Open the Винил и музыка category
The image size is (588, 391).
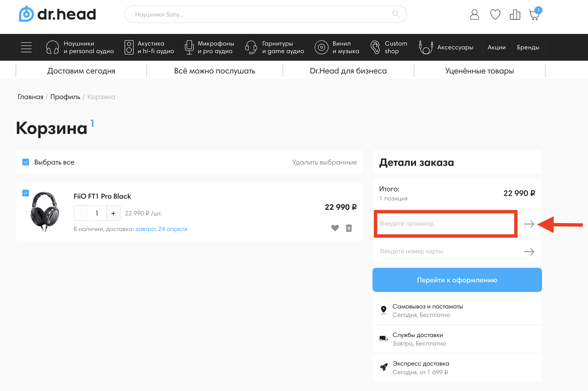337,47
